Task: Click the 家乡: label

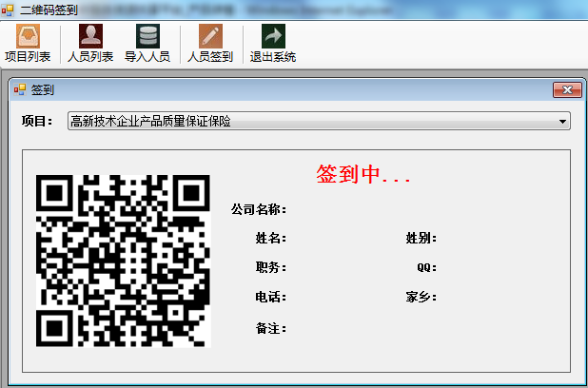Action: coord(421,297)
